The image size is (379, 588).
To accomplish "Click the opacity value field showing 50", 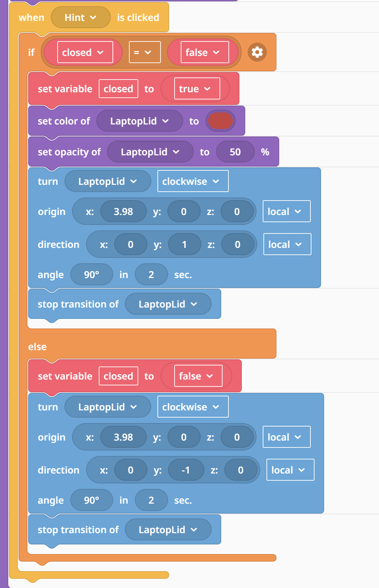I will coord(235,152).
